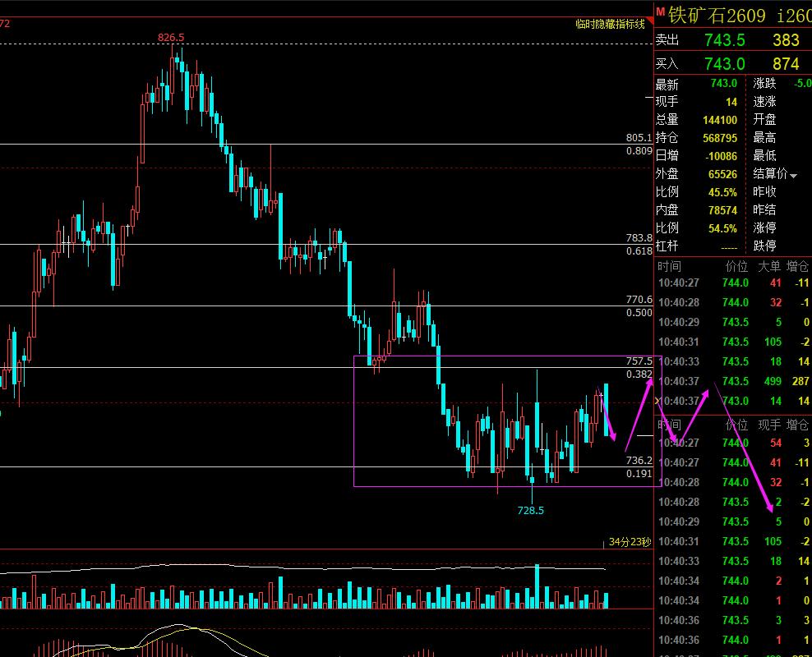The height and width of the screenshot is (657, 812).
Task: Select the 买入 volume 874
Action: 786,63
